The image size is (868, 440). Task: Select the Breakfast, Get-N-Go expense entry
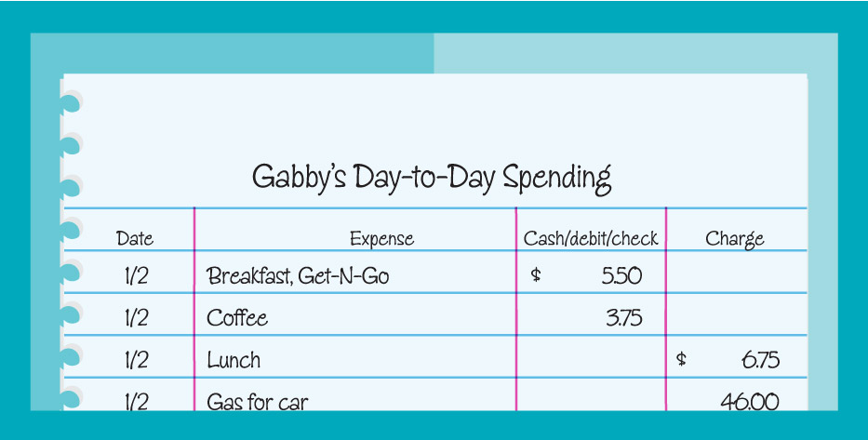298,275
